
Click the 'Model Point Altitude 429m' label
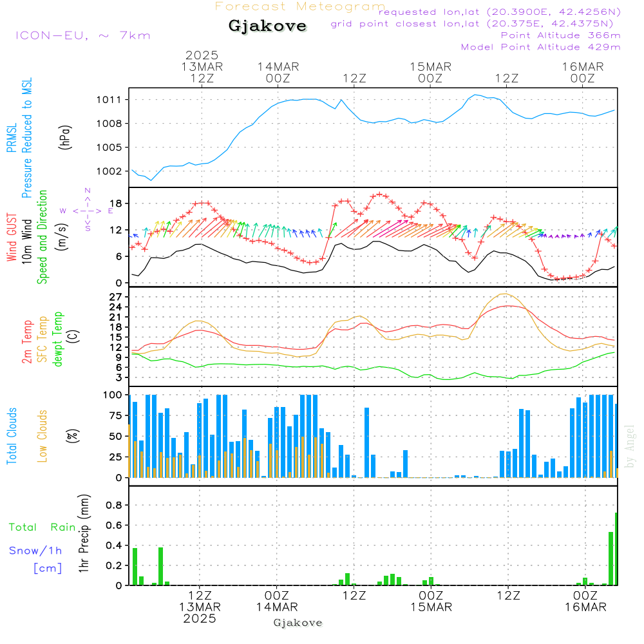tap(540, 47)
